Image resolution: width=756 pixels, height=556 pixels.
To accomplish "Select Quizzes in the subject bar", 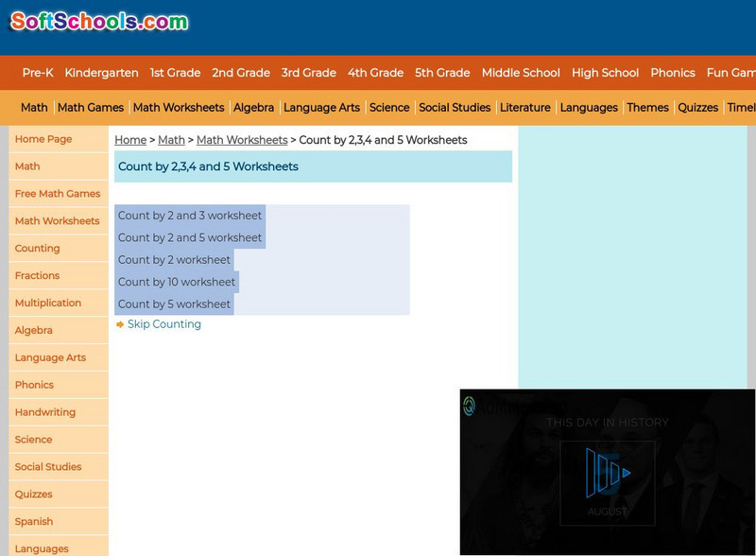I will [x=697, y=108].
